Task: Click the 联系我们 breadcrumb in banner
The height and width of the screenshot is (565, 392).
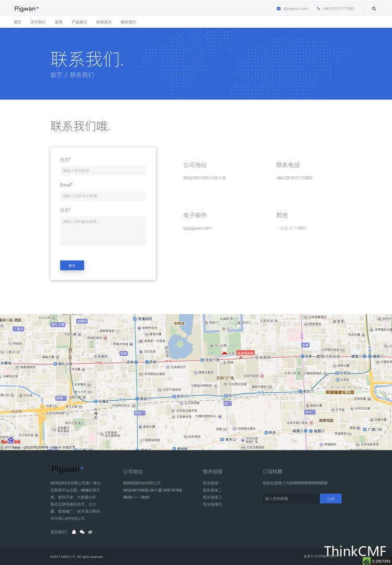Action: pos(82,75)
